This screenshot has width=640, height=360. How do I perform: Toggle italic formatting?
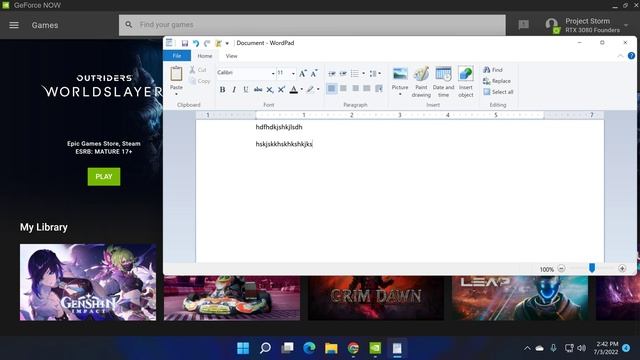tap(234, 89)
